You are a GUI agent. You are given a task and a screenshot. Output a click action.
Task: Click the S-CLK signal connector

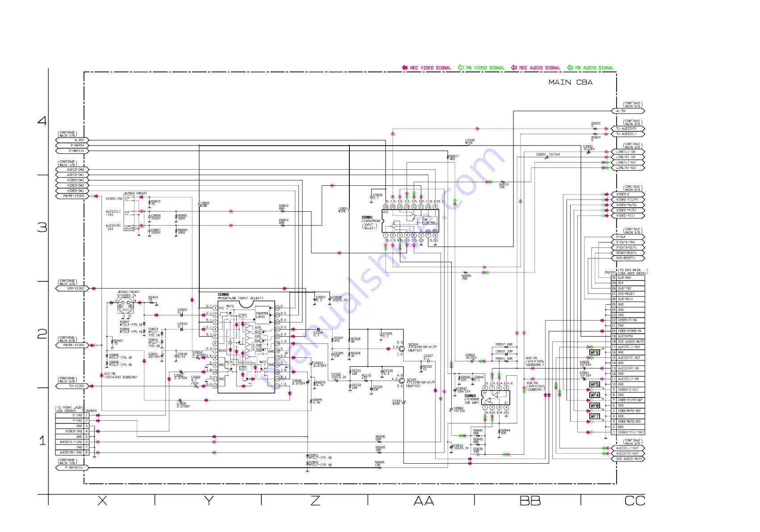(x=628, y=237)
